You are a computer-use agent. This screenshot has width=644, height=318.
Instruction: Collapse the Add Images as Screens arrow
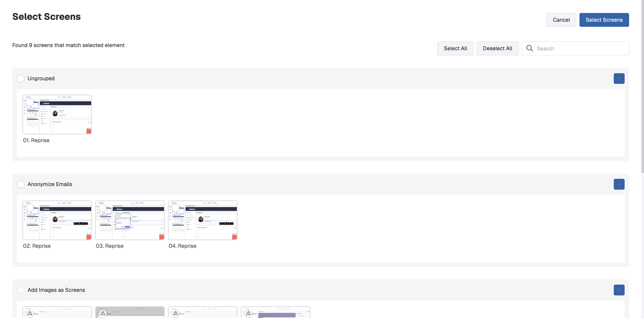[x=619, y=290]
